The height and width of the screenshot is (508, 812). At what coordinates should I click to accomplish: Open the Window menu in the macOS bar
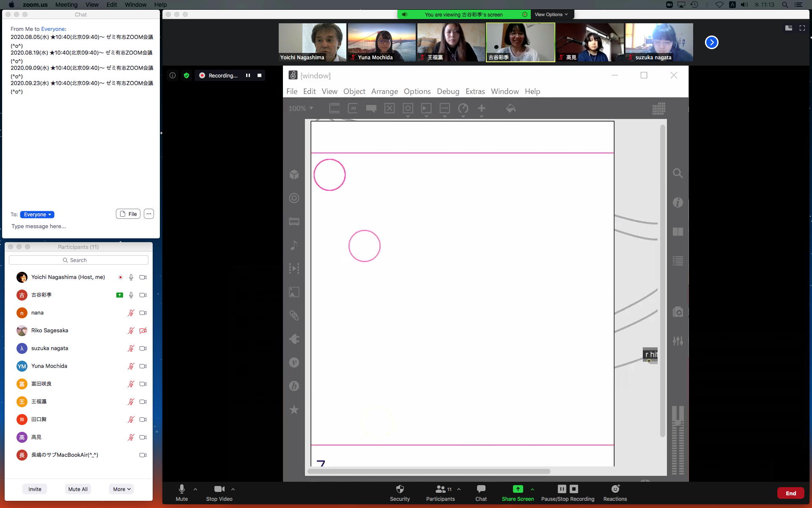[135, 5]
